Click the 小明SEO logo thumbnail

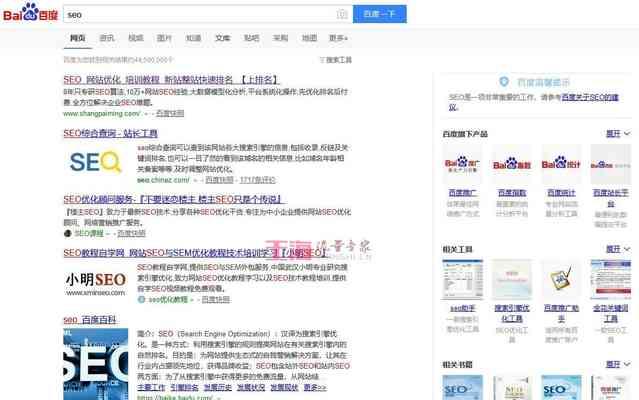click(x=96, y=283)
